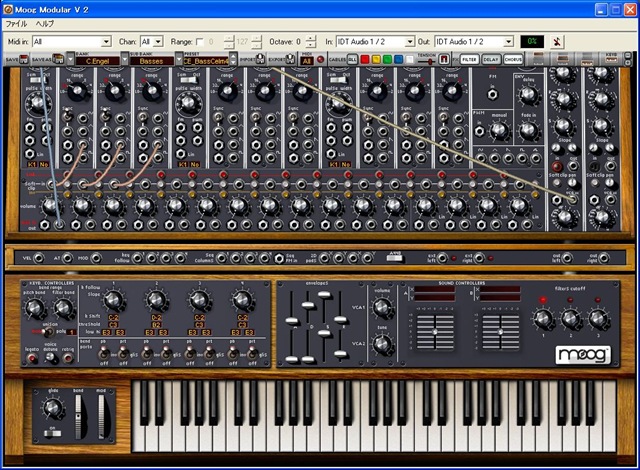Click the red MIDI indicator light
The height and width of the screenshot is (470, 640).
320,60
